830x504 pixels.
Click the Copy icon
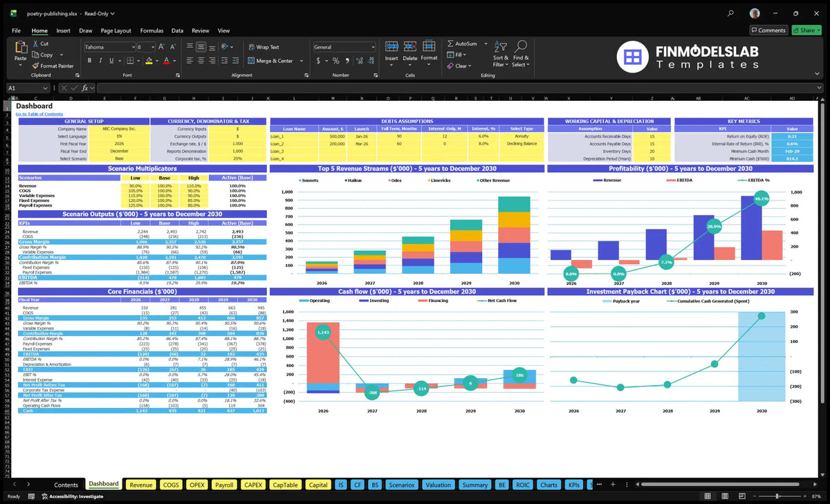point(35,55)
